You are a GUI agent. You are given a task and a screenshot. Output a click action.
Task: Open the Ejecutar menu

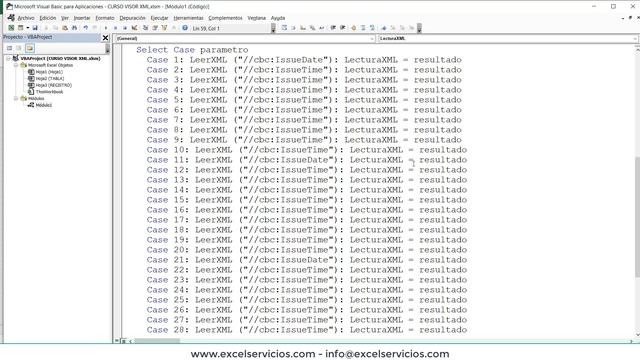(159, 18)
